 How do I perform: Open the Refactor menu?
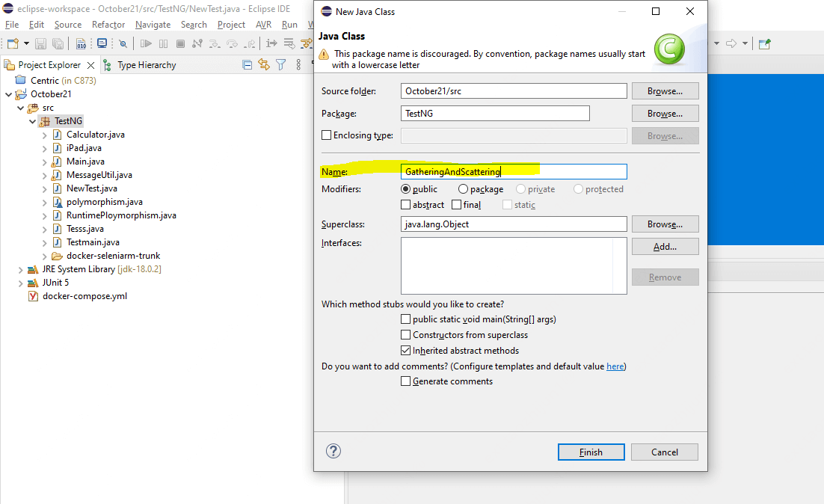(108, 25)
